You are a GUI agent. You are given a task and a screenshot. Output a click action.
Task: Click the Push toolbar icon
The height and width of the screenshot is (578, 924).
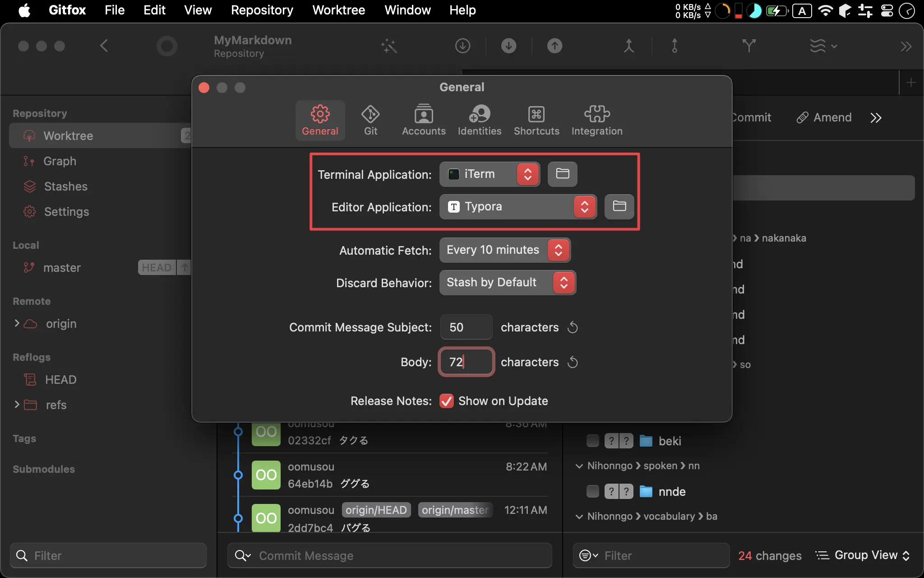pos(554,46)
